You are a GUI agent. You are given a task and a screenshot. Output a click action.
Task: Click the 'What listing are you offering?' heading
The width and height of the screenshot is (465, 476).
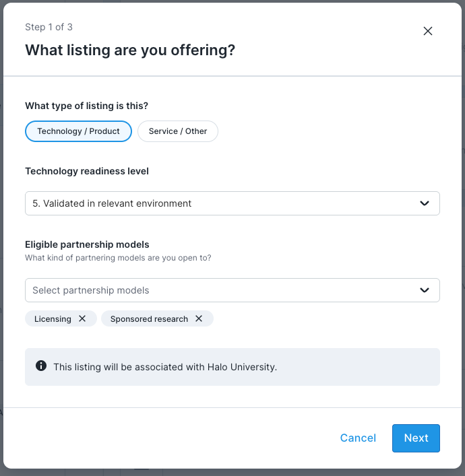coord(130,50)
